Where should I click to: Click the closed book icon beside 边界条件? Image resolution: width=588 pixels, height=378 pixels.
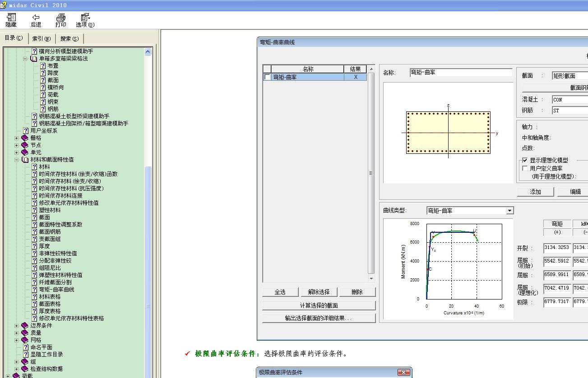tap(25, 326)
